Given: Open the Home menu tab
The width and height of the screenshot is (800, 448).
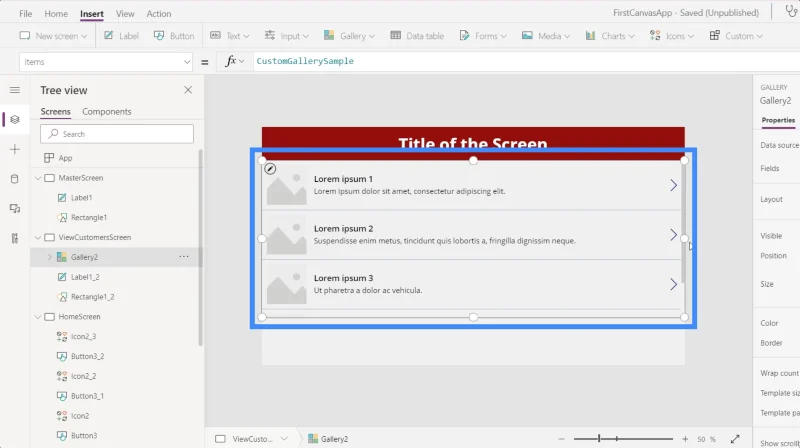Looking at the screenshot, I should [x=56, y=14].
